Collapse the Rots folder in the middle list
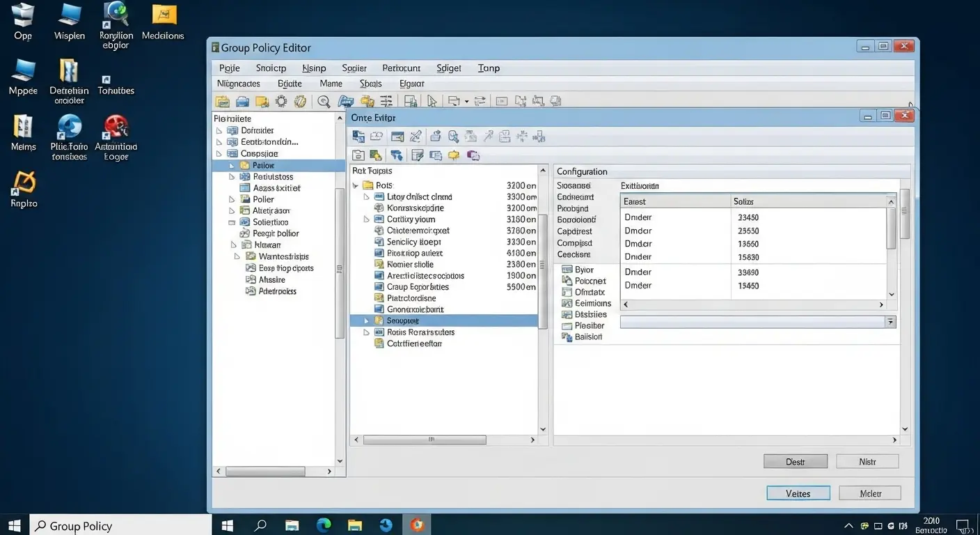Viewport: 980px width, 535px height. click(x=356, y=186)
